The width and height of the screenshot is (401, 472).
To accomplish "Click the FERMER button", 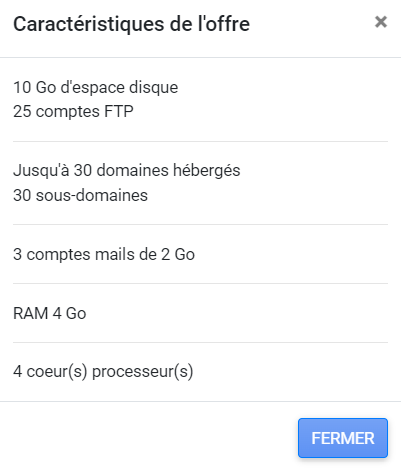I will coord(343,438).
